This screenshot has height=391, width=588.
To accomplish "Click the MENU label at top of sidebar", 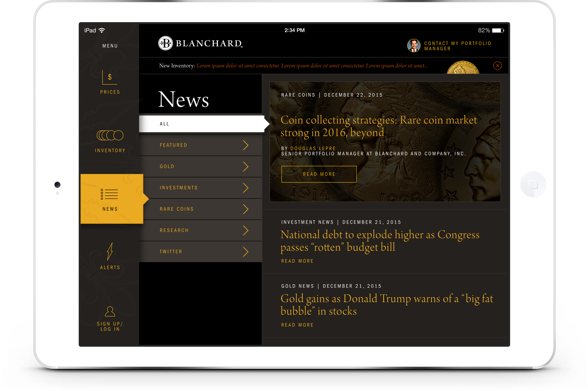I will (x=110, y=46).
